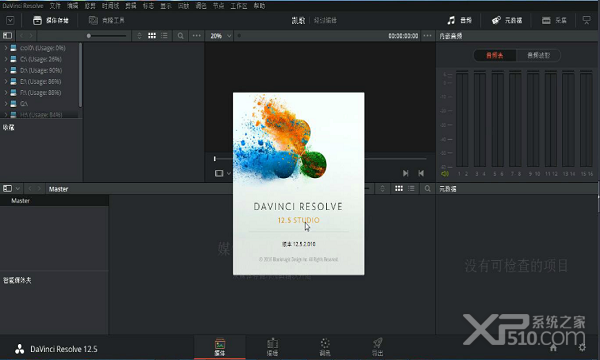
Task: Toggle the Metadata panel with the tag icon
Action: point(507,20)
